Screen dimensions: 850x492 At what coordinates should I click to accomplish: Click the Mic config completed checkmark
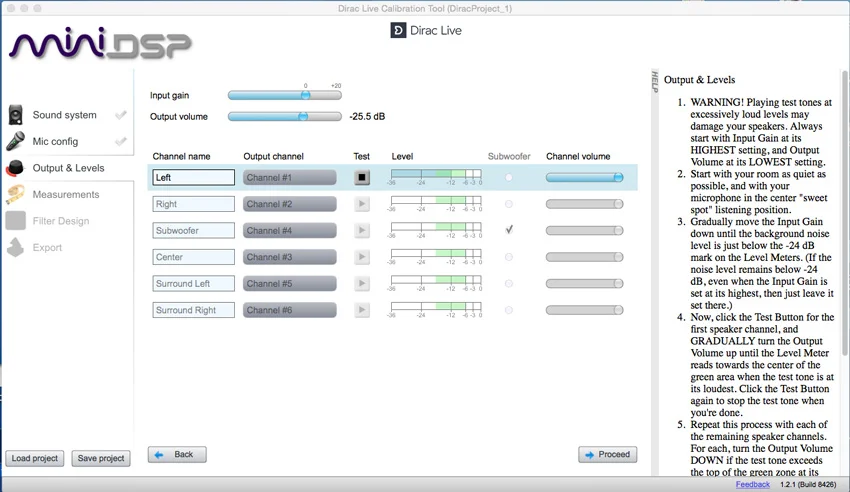click(121, 141)
